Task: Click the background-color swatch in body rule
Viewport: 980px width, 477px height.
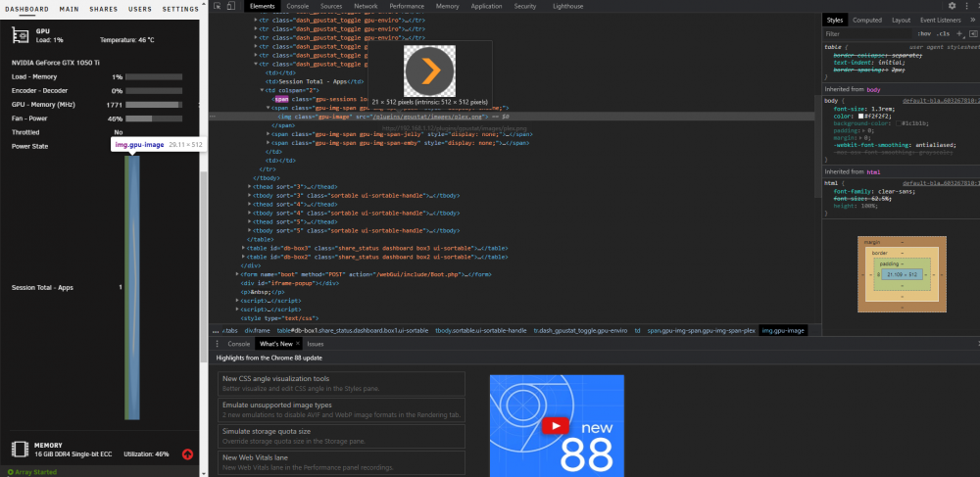Action: coord(899,123)
